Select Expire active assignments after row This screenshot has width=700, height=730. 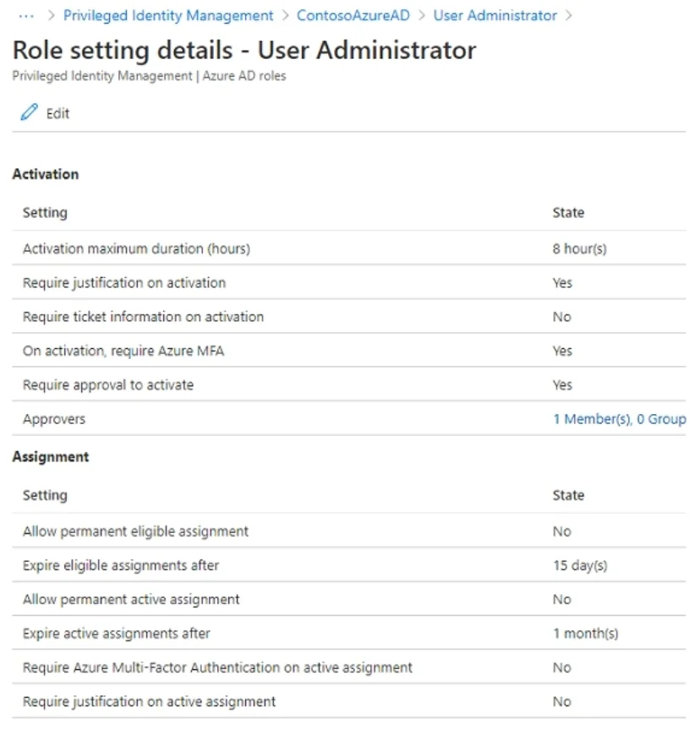349,633
